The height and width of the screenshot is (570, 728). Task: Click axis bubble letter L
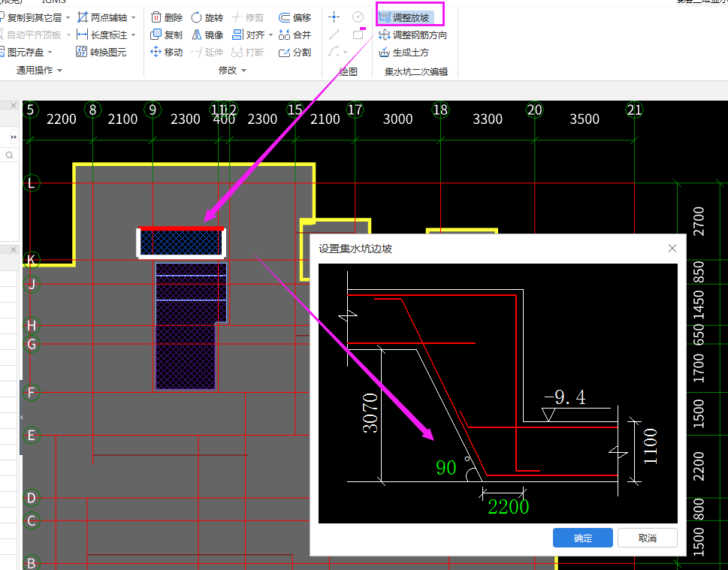pyautogui.click(x=31, y=183)
